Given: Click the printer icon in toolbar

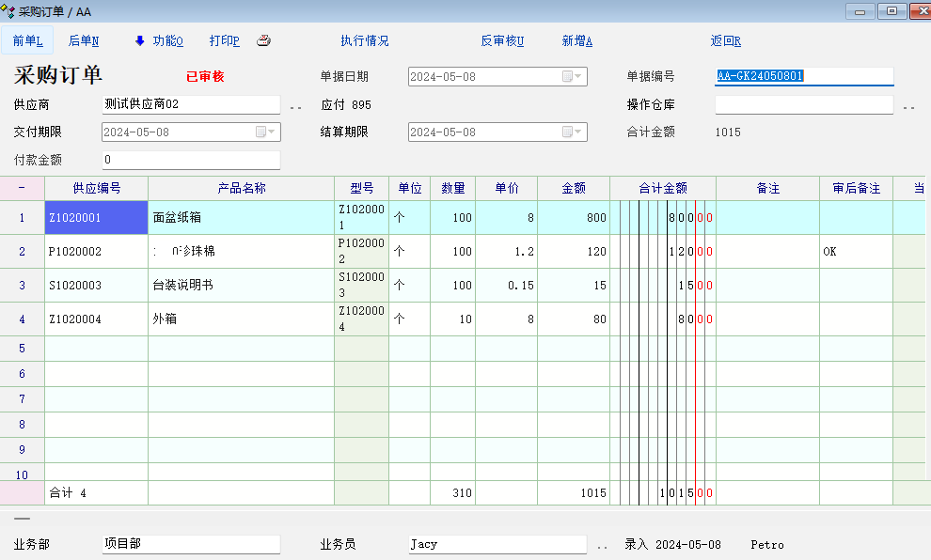Looking at the screenshot, I should (264, 40).
